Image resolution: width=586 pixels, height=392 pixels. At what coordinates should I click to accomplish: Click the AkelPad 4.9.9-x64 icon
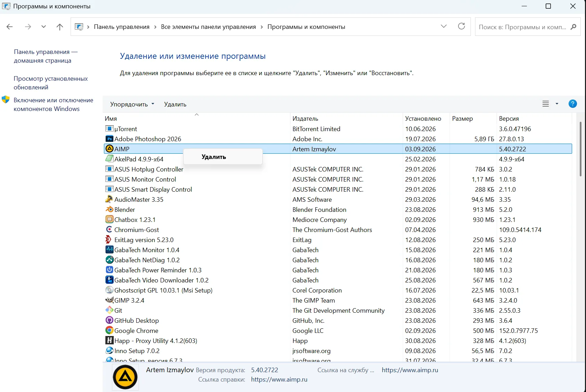(x=109, y=159)
